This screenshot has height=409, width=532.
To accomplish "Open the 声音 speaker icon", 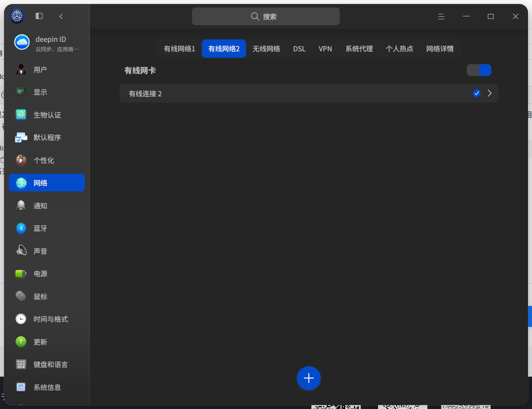I will [x=21, y=251].
